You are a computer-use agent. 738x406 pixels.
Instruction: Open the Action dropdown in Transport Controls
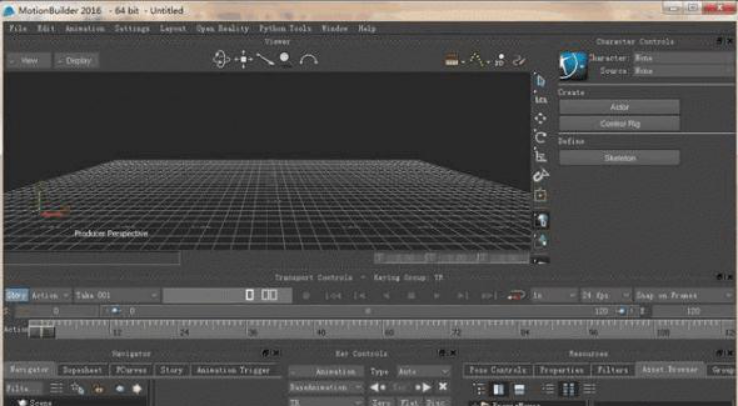pyautogui.click(x=50, y=295)
